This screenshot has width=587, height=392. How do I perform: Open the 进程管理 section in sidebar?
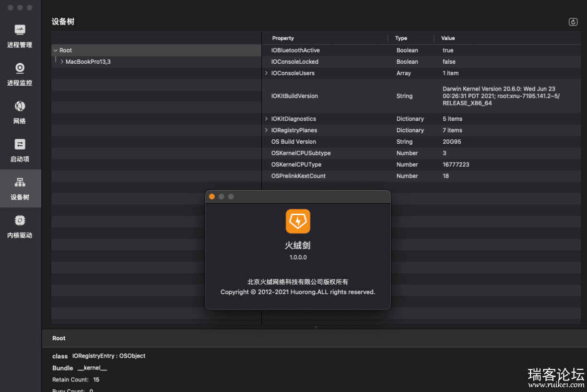(20, 36)
